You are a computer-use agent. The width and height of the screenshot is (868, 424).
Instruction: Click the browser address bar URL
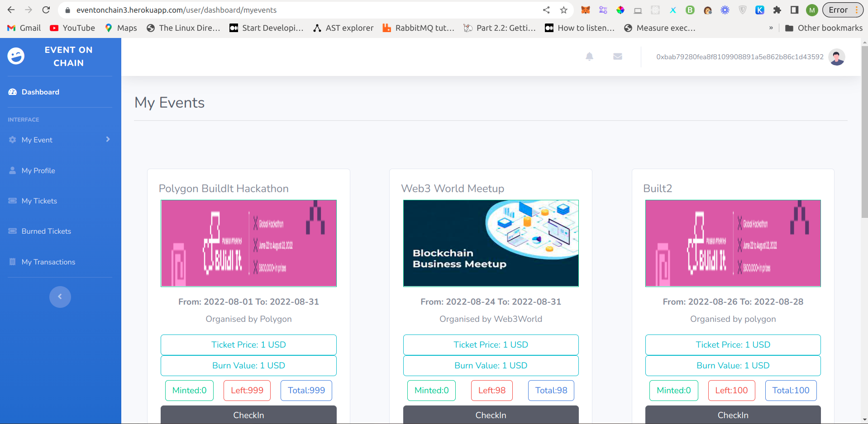pos(176,10)
